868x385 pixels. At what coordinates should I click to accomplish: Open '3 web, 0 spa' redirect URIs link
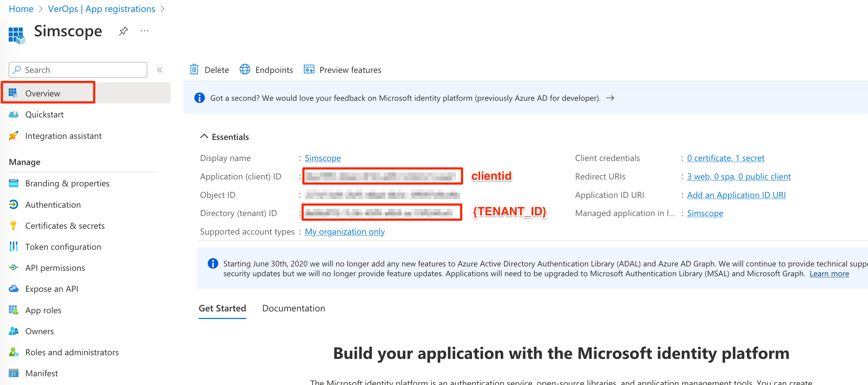pos(739,177)
